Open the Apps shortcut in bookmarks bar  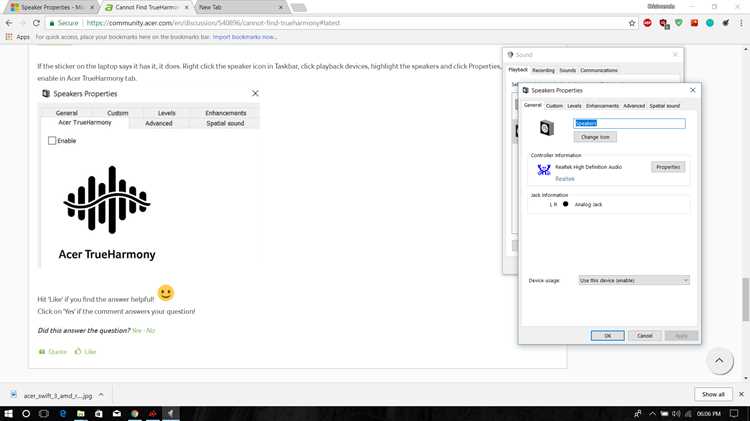pos(18,37)
